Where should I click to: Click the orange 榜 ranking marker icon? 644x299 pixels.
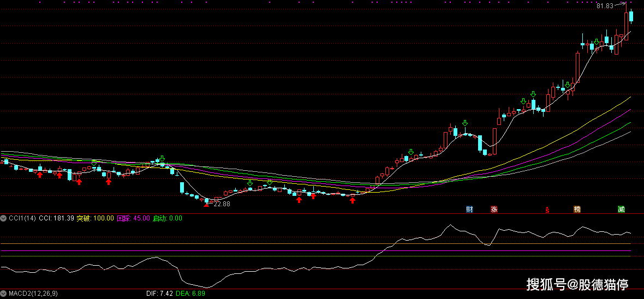(577, 209)
